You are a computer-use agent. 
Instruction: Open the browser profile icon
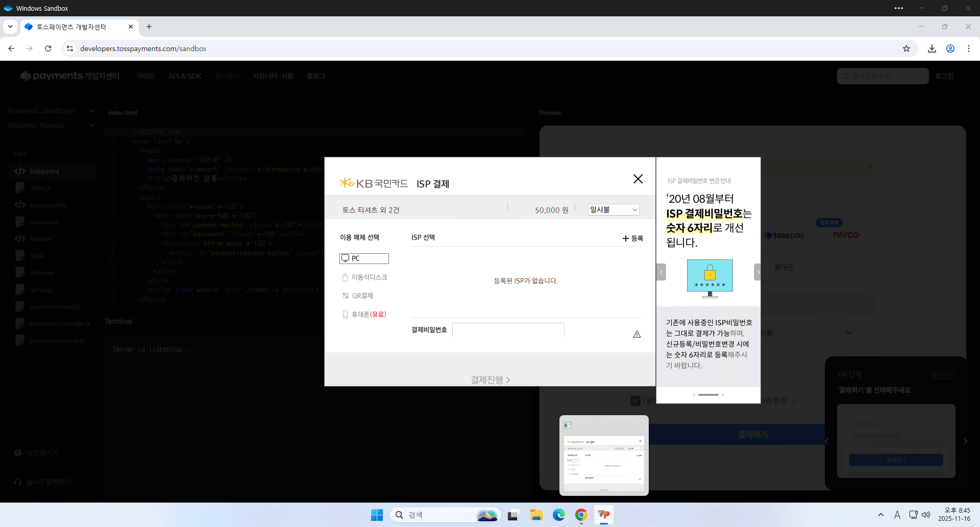[950, 49]
